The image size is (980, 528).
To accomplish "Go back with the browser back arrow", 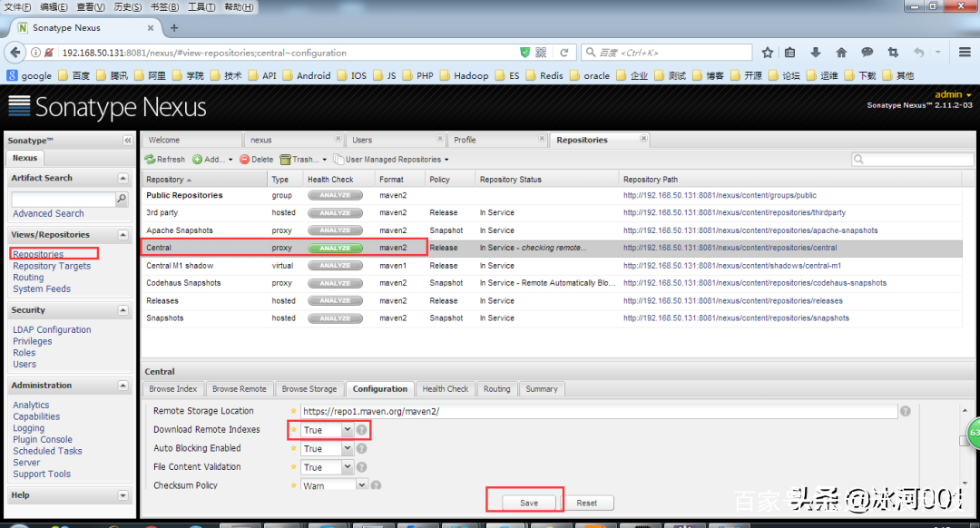I will point(15,53).
